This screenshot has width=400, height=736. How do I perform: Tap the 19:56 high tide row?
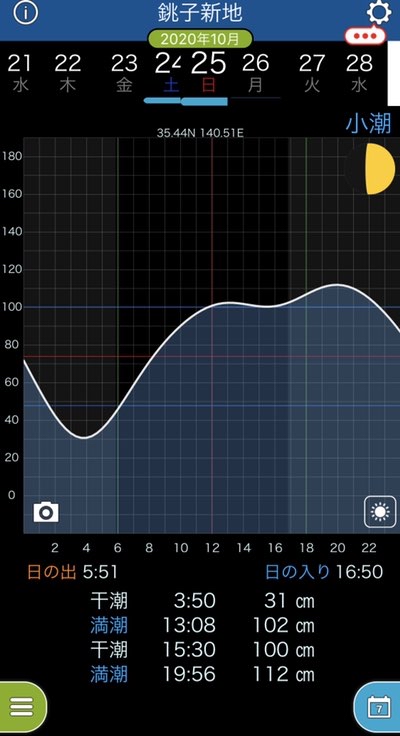pyautogui.click(x=202, y=675)
